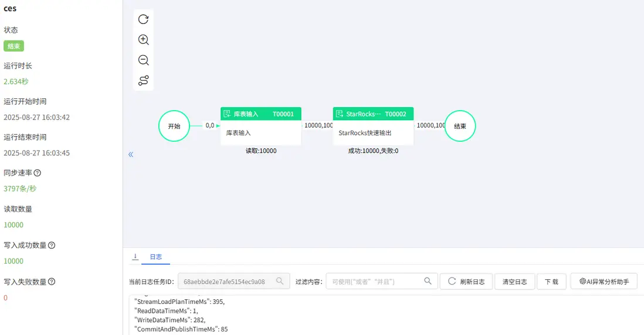
Task: Click the 下载 button
Action: [x=551, y=282]
